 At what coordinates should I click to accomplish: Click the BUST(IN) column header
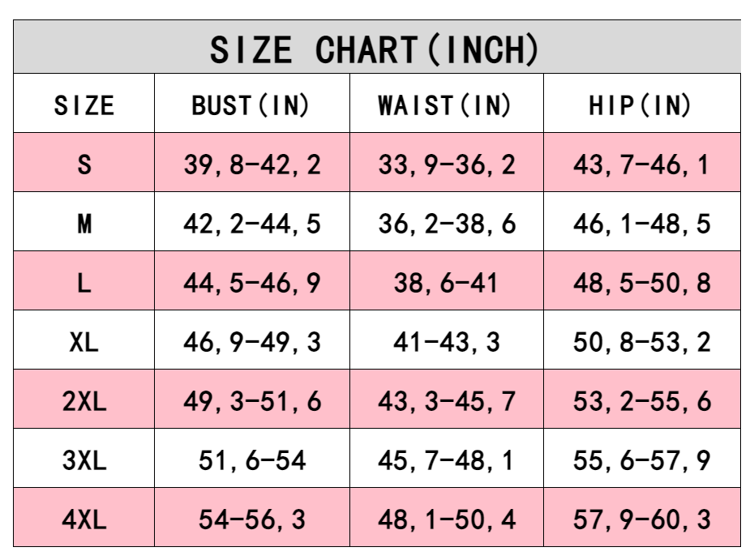tap(251, 105)
